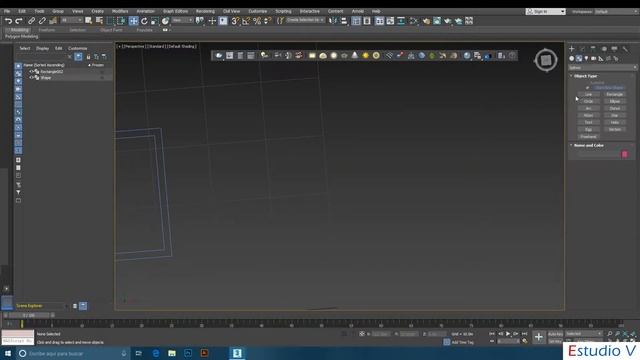Image resolution: width=640 pixels, height=360 pixels.
Task: Click the ViewCube in the viewport
Action: (x=546, y=60)
